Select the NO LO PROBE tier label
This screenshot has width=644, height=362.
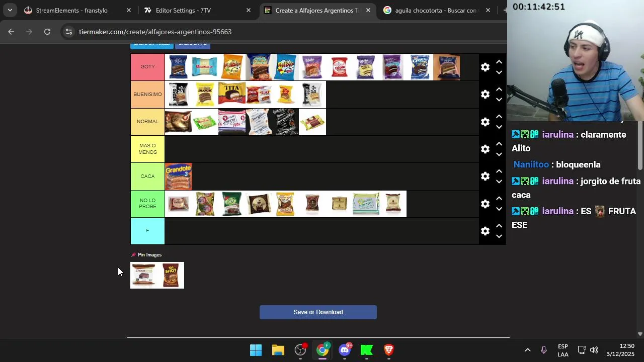[147, 204]
